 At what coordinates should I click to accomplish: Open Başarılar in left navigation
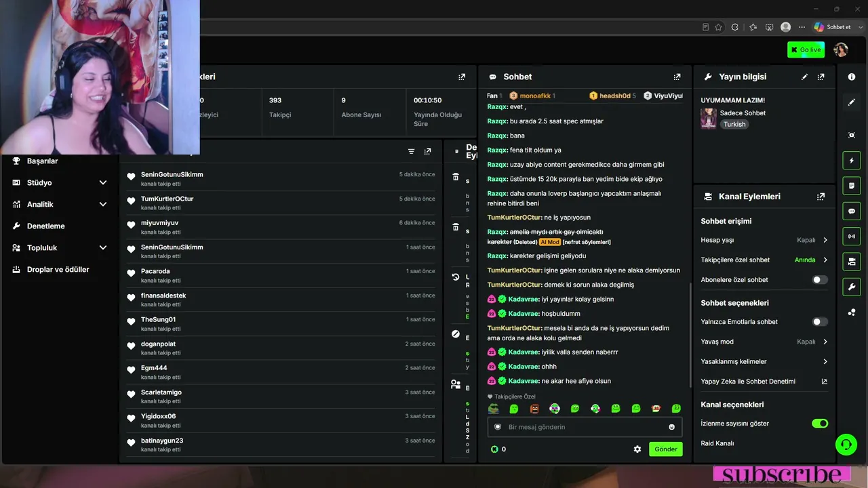tap(42, 161)
